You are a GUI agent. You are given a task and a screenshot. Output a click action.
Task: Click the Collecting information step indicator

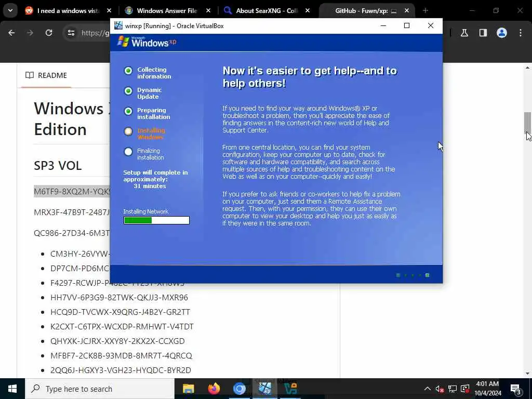[x=128, y=71]
